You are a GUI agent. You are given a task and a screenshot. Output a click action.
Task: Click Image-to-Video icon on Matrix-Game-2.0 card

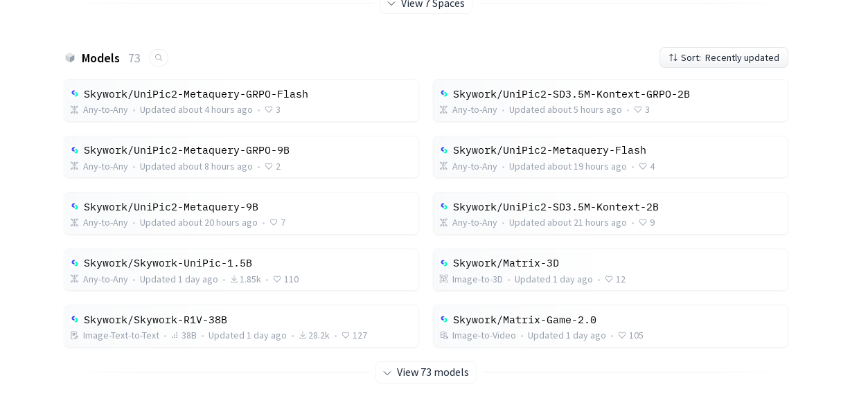444,335
